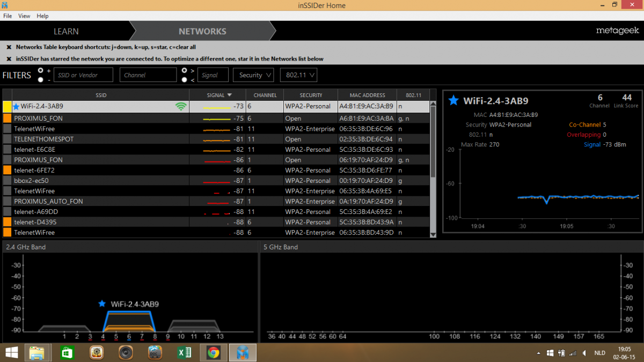Image resolution: width=644 pixels, height=362 pixels.
Task: Click the Co-Channel 5 label in details
Action: [587, 125]
